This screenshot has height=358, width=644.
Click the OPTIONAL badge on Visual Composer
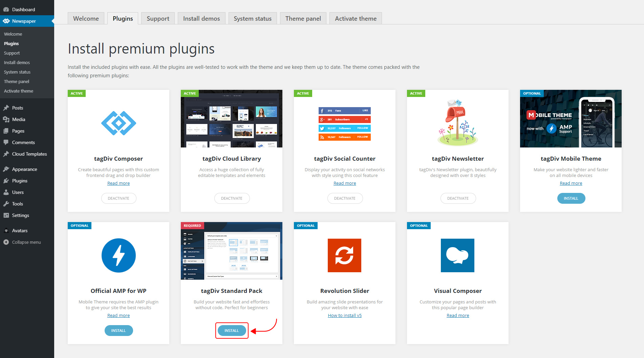tap(419, 225)
